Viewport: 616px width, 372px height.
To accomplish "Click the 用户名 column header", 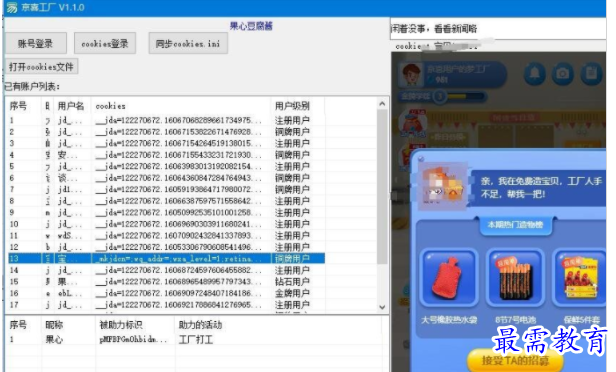I will pyautogui.click(x=72, y=106).
